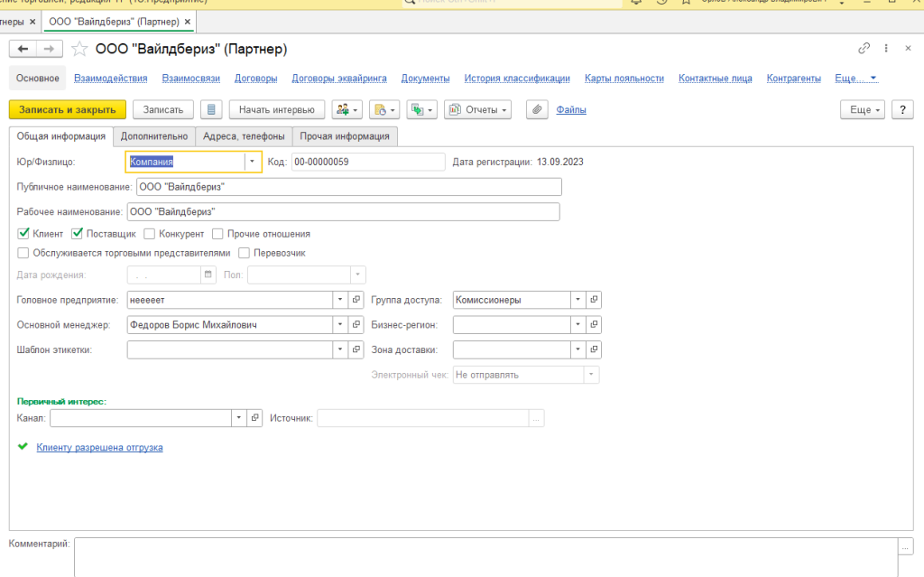This screenshot has width=924, height=577.
Task: Open the Договоры section
Action: [x=255, y=79]
